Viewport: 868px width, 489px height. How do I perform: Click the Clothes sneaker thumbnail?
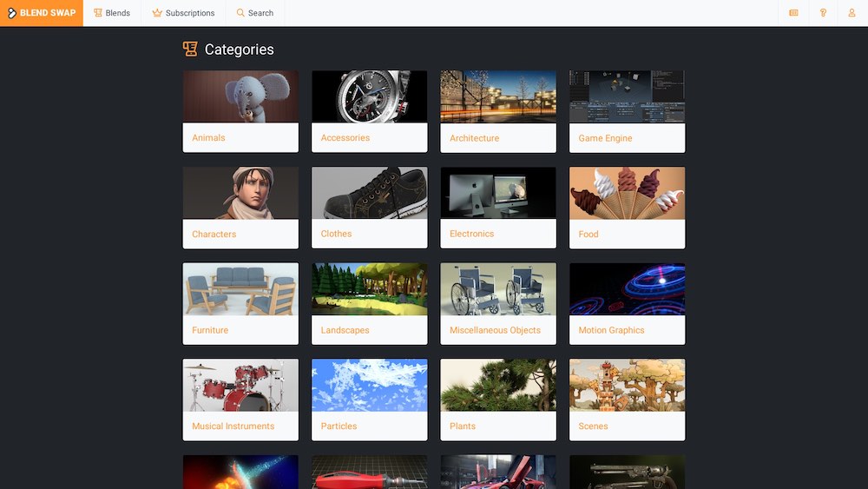coord(369,193)
